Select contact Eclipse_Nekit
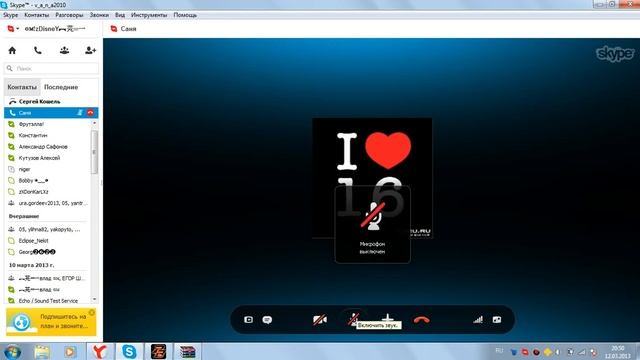This screenshot has width=640, height=360. click(x=48, y=241)
